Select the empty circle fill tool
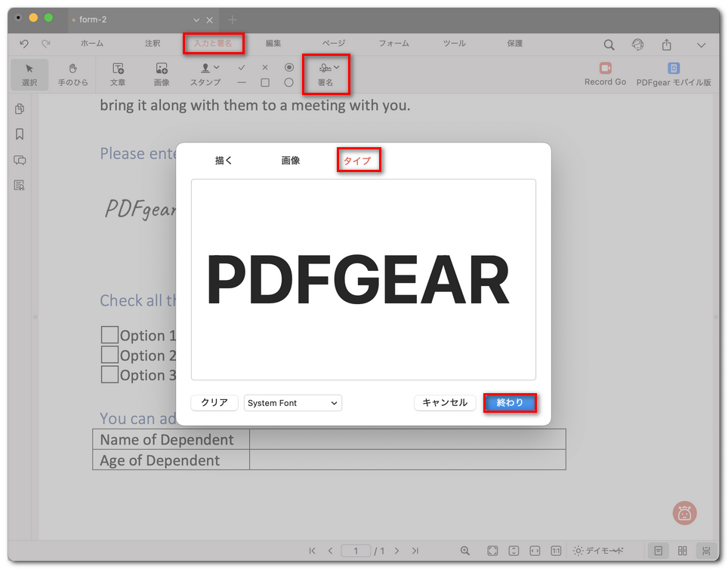Image resolution: width=728 pixels, height=569 pixels. click(x=288, y=82)
